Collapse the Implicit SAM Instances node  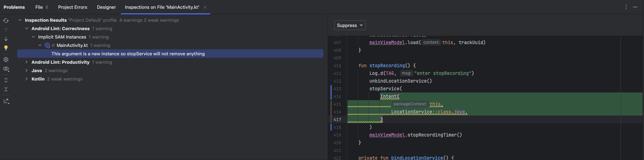click(x=33, y=37)
